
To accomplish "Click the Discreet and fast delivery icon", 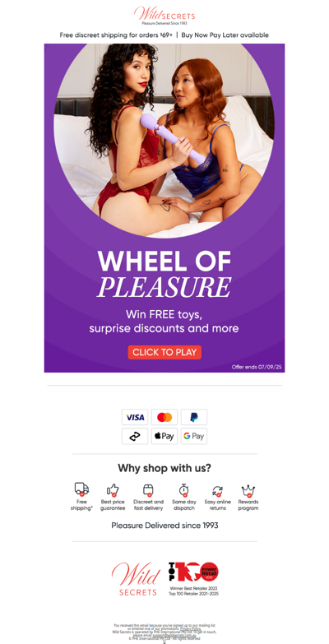I will pyautogui.click(x=148, y=489).
